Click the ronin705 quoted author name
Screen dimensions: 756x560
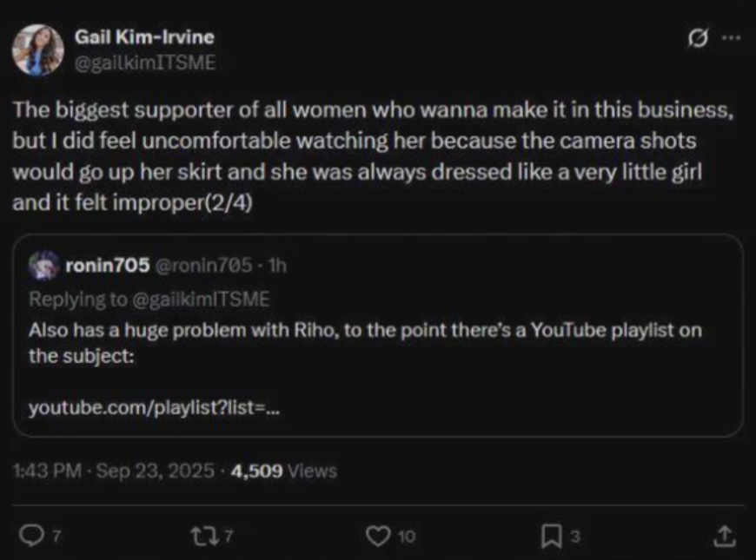(x=107, y=266)
